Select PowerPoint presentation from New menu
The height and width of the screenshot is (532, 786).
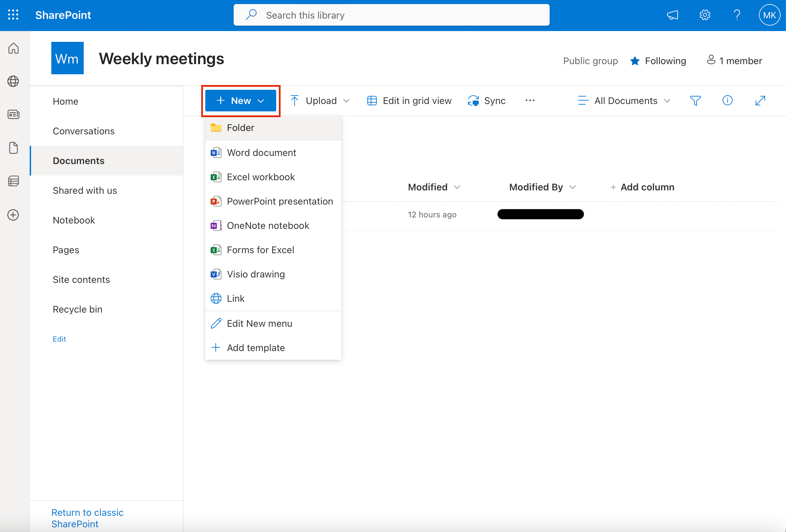pyautogui.click(x=280, y=201)
